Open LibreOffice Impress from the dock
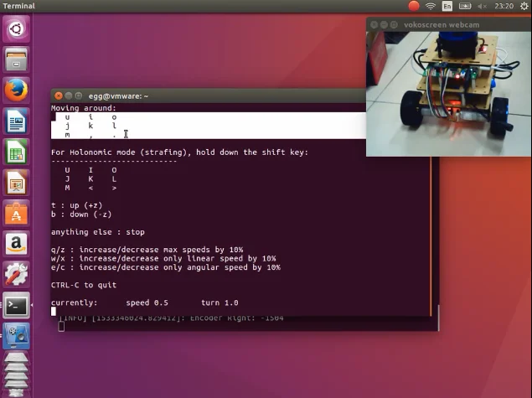This screenshot has width=532, height=398. [16, 183]
